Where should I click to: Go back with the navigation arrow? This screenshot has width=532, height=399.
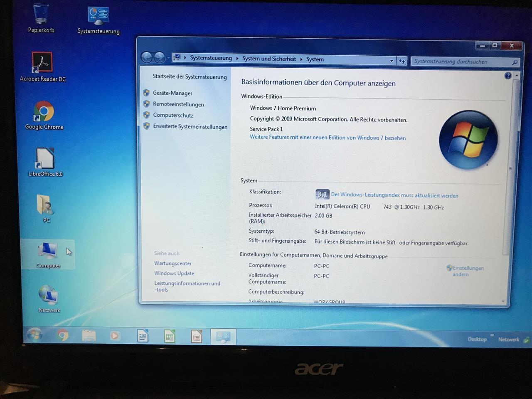[146, 57]
